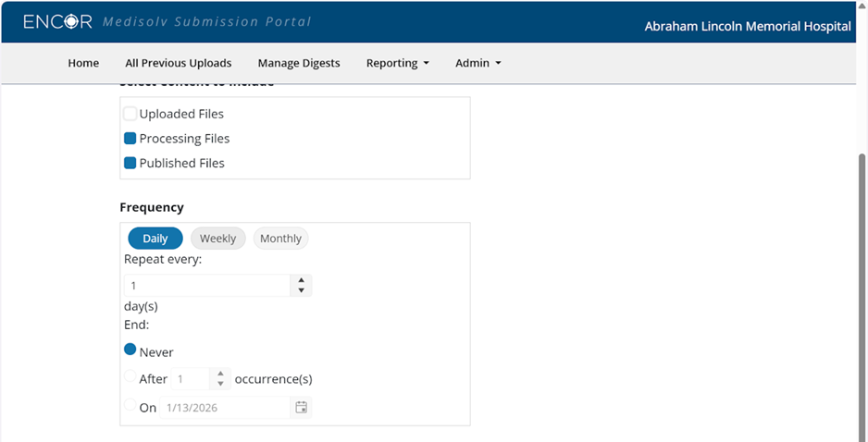Expand the Admin dropdown menu
This screenshot has height=442, width=868.
(477, 63)
